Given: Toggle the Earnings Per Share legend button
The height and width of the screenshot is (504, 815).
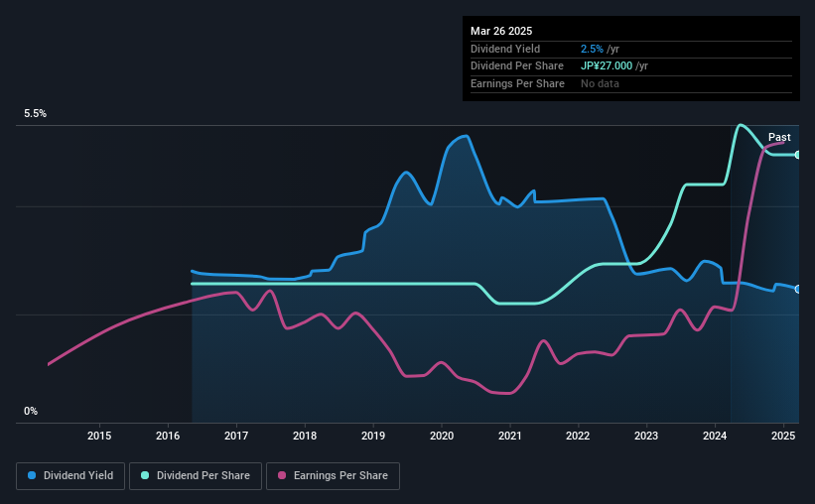Looking at the screenshot, I should [x=333, y=476].
